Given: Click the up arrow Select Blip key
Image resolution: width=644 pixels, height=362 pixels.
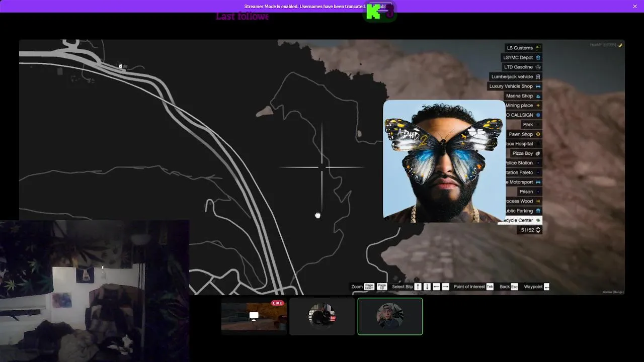Looking at the screenshot, I should [418, 287].
